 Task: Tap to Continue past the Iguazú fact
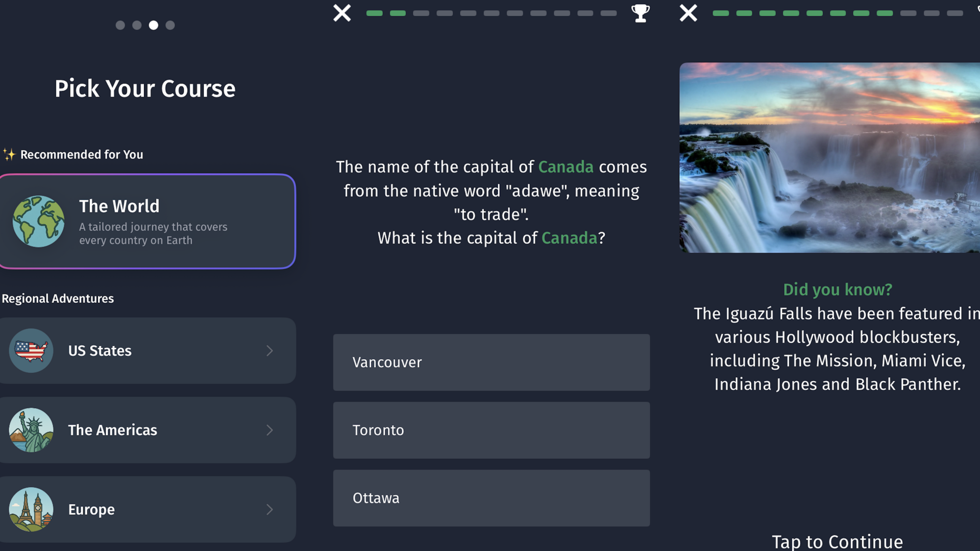pyautogui.click(x=836, y=541)
